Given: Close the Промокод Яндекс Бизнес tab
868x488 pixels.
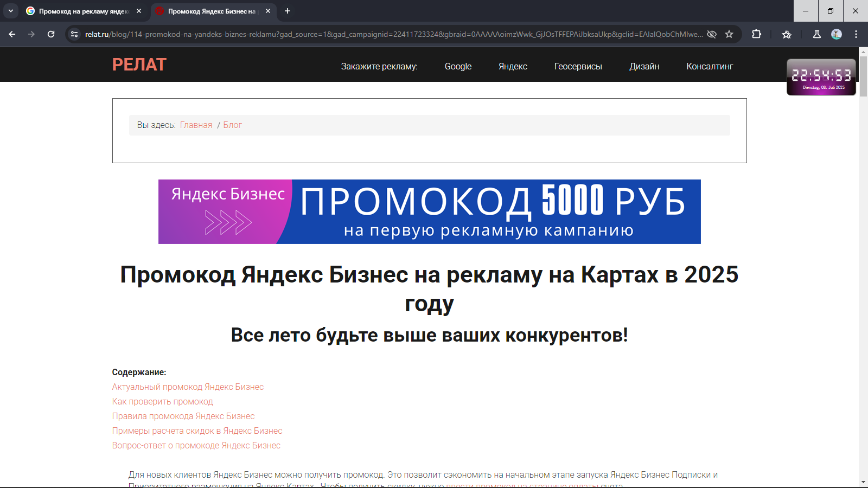Looking at the screenshot, I should [x=268, y=11].
